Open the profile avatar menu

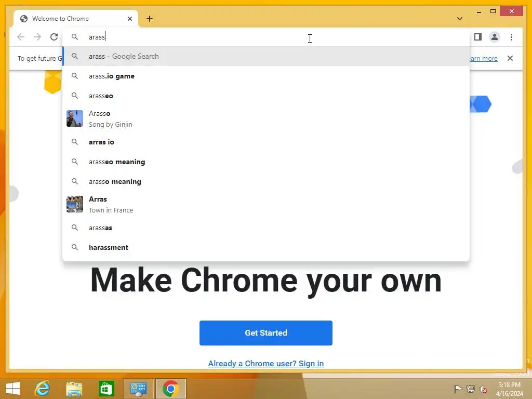[x=495, y=37]
